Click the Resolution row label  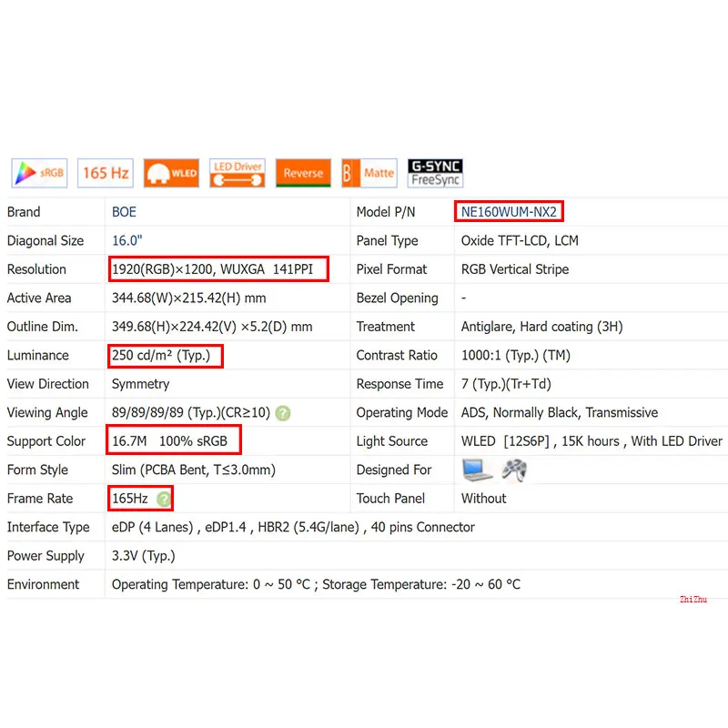tap(36, 269)
